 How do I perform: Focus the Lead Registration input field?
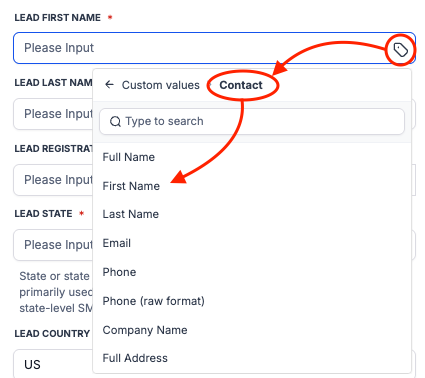click(53, 180)
